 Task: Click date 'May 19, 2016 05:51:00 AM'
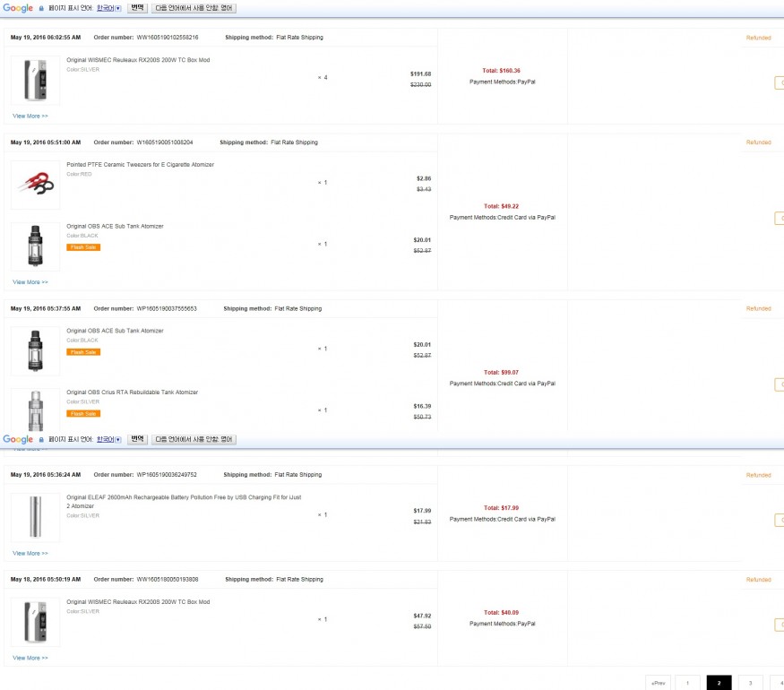[x=46, y=142]
